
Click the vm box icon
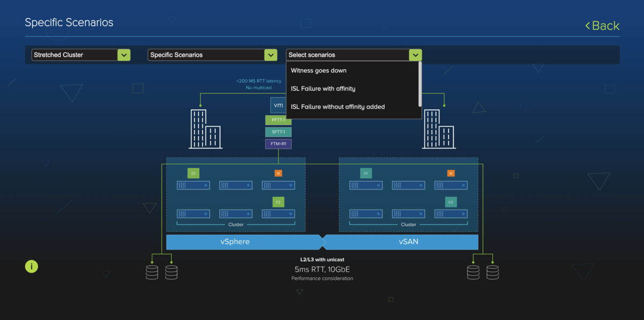coord(278,105)
